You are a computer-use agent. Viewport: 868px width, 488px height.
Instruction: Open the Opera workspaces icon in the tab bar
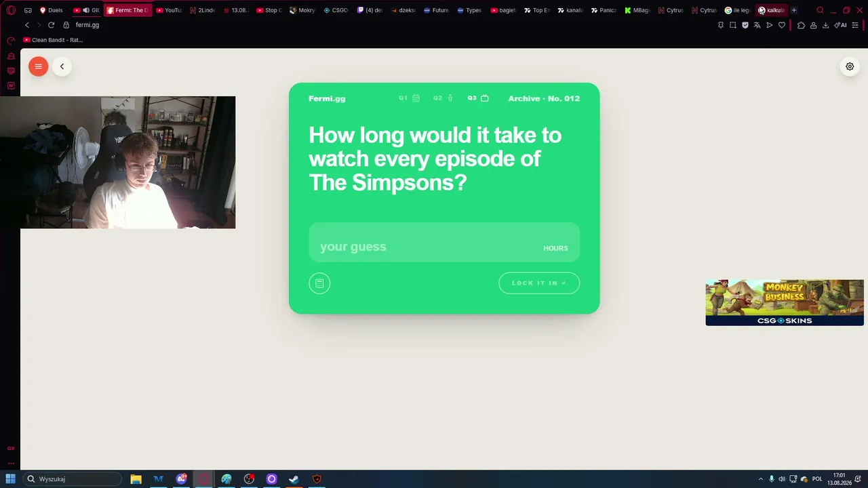pyautogui.click(x=28, y=10)
